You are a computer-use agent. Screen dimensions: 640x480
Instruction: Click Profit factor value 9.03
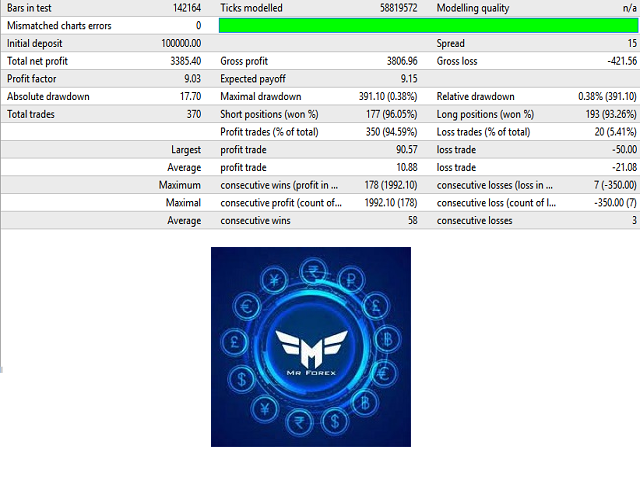193,78
